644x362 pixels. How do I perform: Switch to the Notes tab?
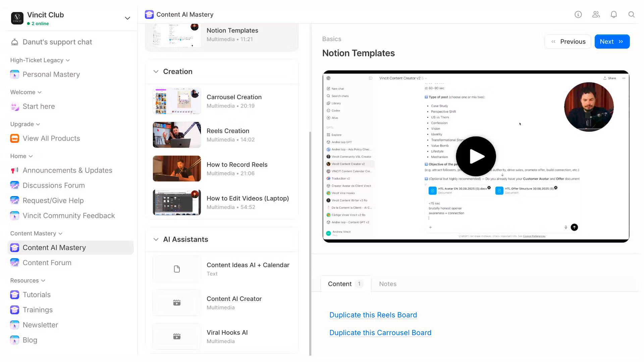pyautogui.click(x=387, y=284)
